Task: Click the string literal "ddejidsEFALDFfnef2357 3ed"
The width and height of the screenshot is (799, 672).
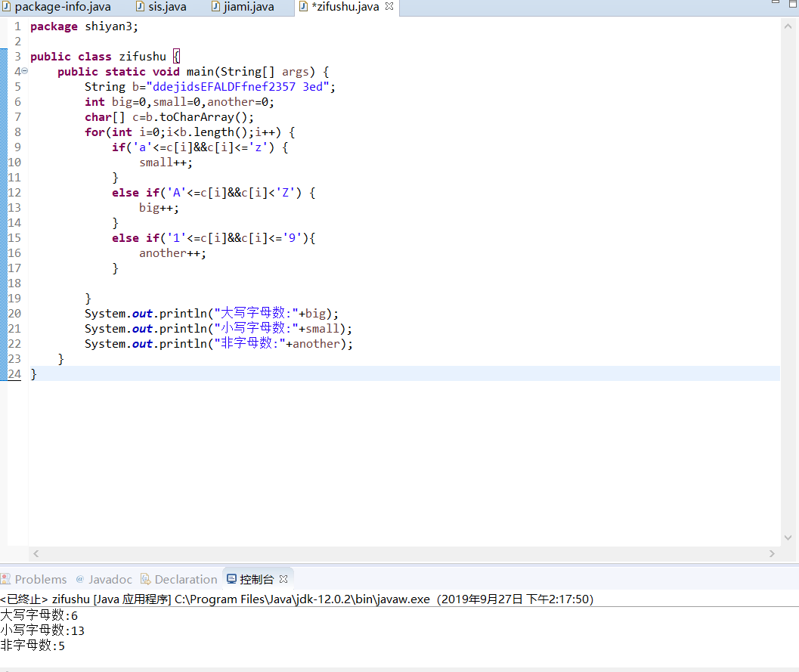Action: (x=238, y=87)
